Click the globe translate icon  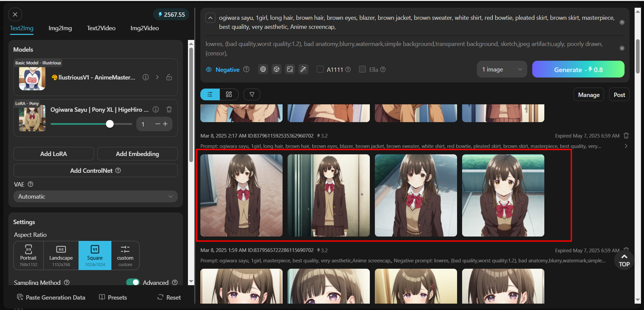tap(263, 69)
